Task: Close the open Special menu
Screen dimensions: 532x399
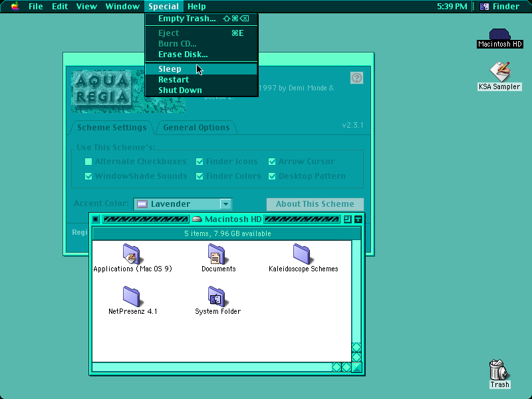Action: pos(164,7)
